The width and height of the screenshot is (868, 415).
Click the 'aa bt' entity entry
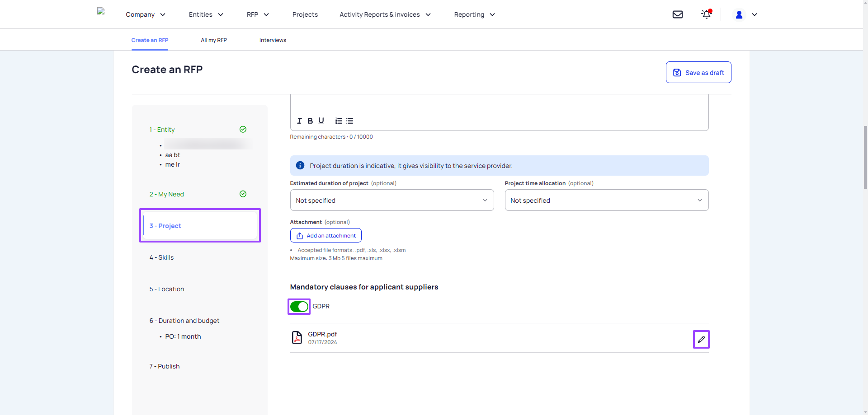pyautogui.click(x=172, y=155)
